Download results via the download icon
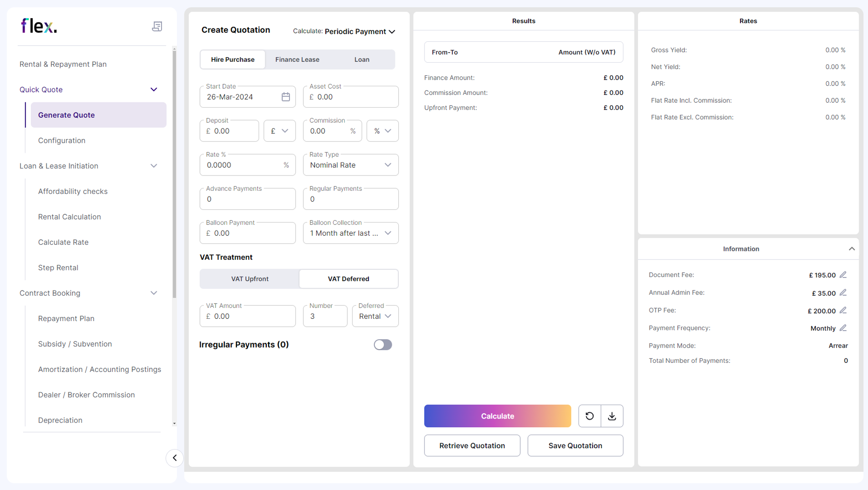 point(612,416)
